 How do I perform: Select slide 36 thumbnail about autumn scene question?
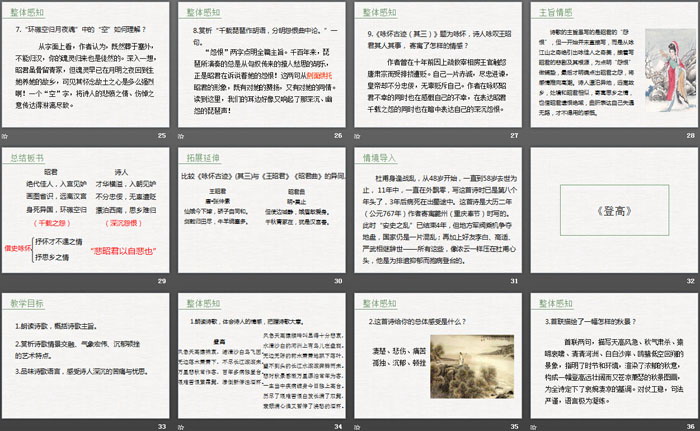click(614, 356)
